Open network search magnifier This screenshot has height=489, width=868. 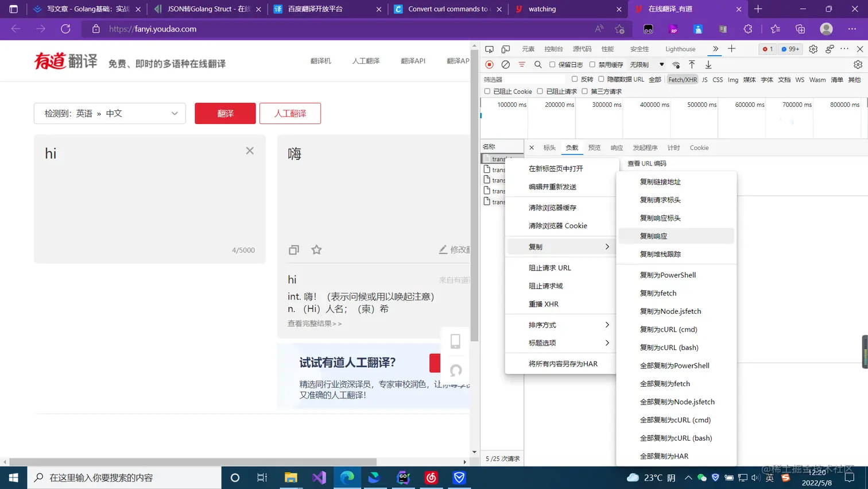click(x=538, y=64)
